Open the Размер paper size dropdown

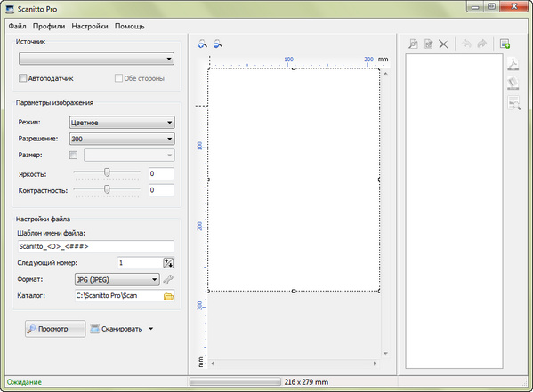pyautogui.click(x=130, y=156)
